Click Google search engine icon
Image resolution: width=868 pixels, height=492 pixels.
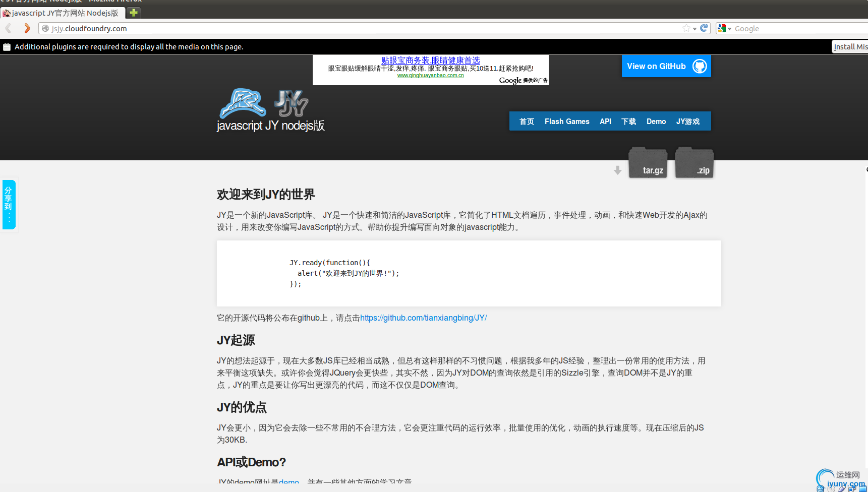[x=722, y=29]
